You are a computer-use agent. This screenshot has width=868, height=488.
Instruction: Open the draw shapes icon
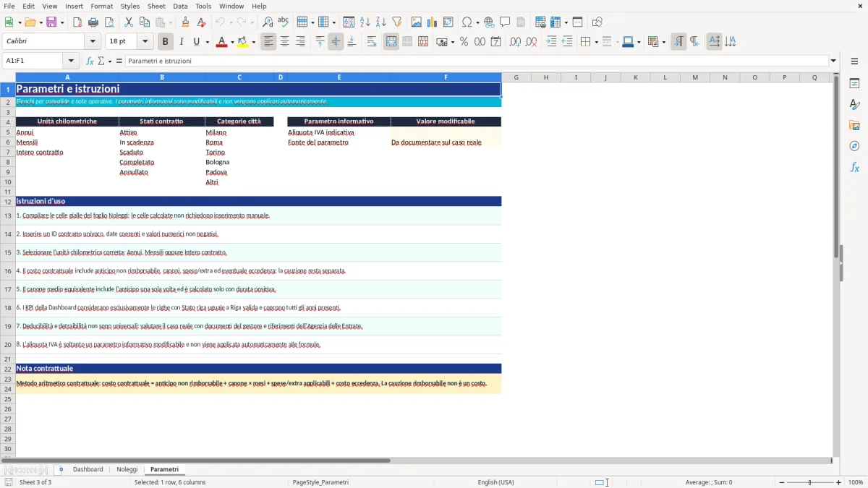click(597, 22)
